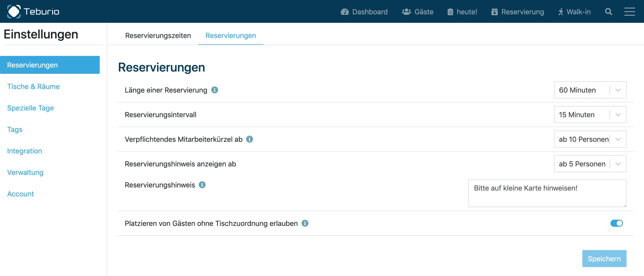Expand the ab 10 Personen dropdown
This screenshot has width=644, height=276.
pos(590,139)
